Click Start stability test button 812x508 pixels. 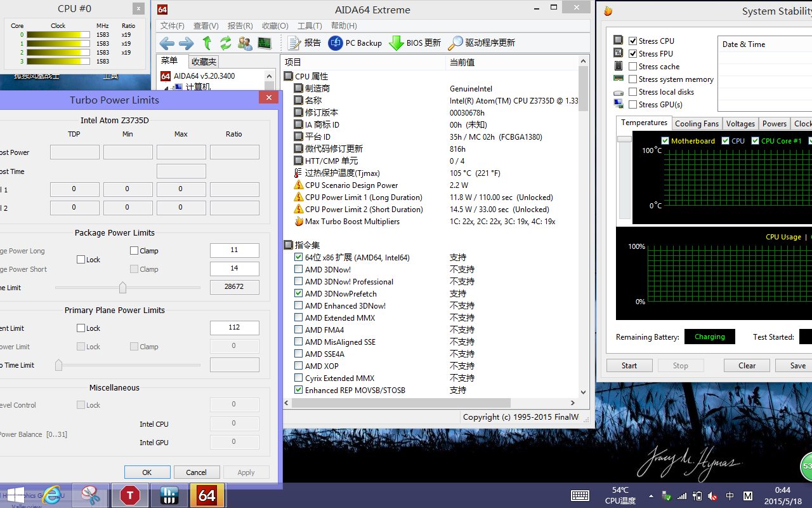[629, 366]
